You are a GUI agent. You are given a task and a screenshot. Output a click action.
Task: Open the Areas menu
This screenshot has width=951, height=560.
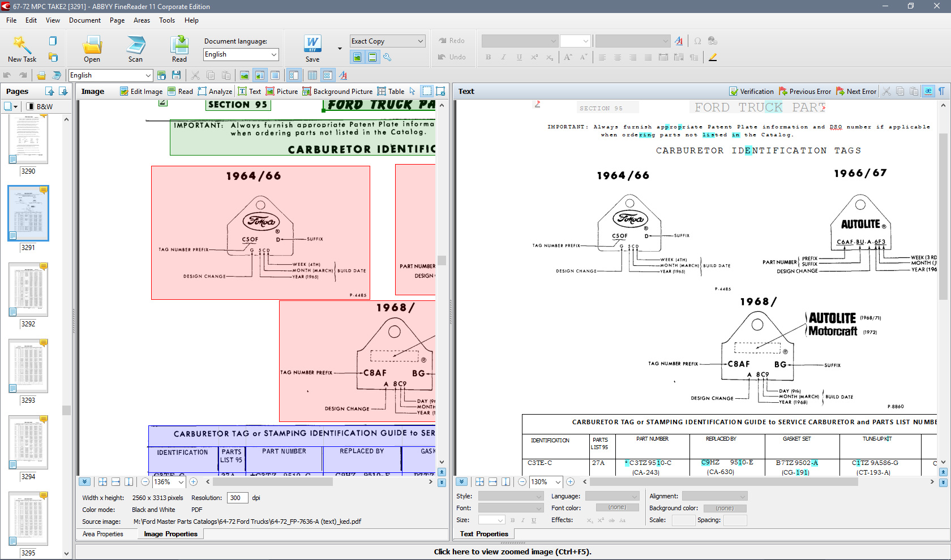(x=142, y=20)
